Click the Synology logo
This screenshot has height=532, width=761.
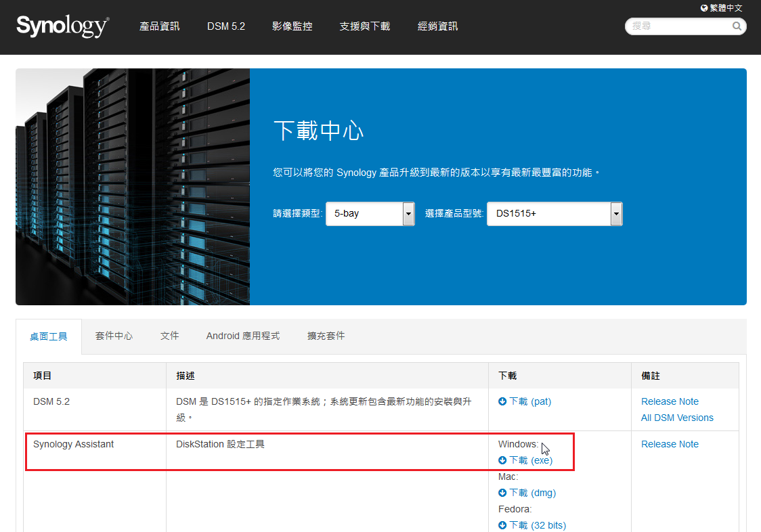62,26
